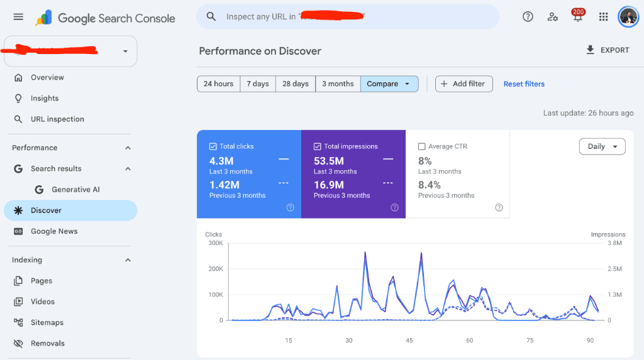This screenshot has width=644, height=360.
Task: Click the Inspect any URL search field
Action: [x=348, y=17]
